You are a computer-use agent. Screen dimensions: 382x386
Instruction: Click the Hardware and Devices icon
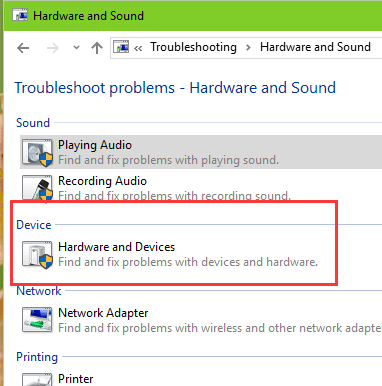(37, 254)
